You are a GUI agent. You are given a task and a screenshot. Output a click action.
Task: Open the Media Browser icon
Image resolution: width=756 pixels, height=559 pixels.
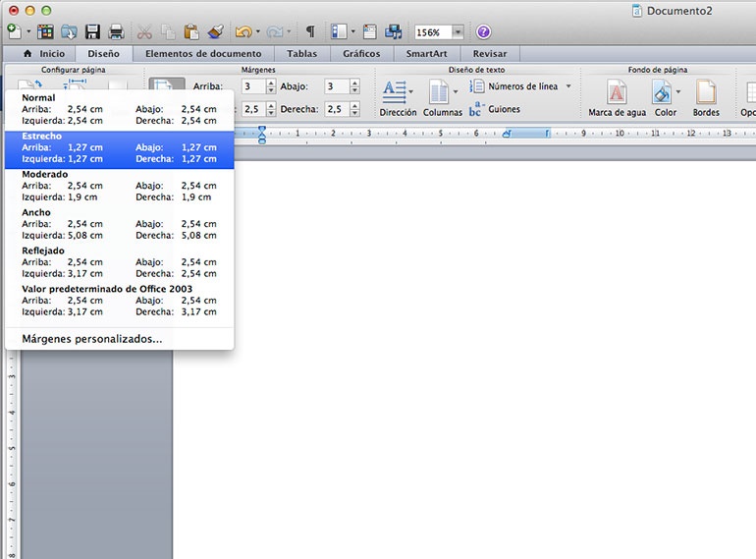pos(394,31)
